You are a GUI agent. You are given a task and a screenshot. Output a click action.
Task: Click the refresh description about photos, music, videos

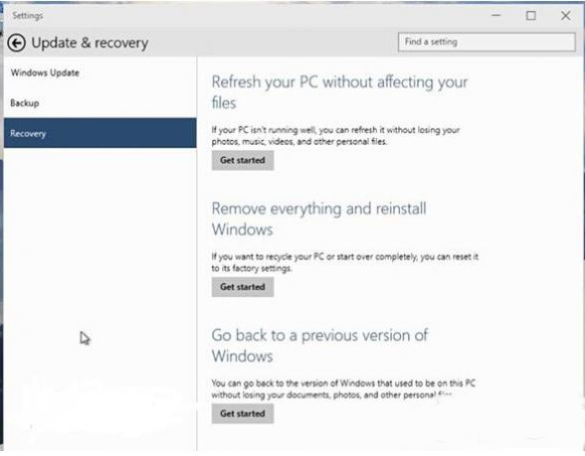[336, 136]
